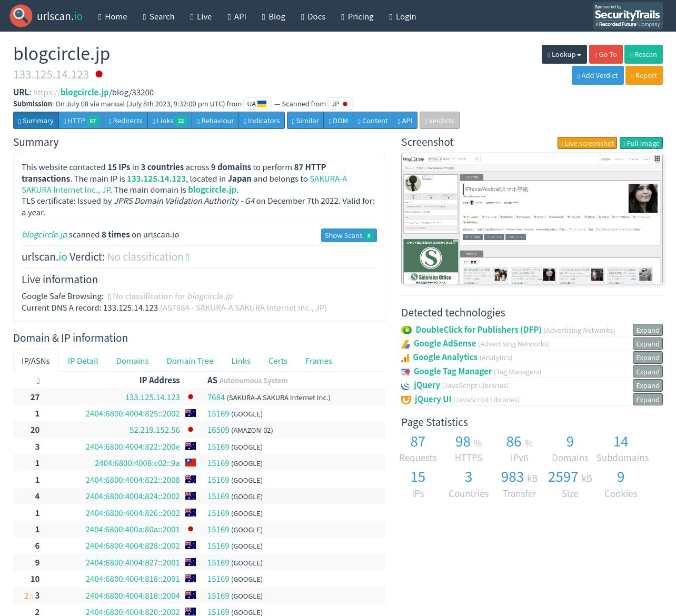Click the Japan flag in 2404:6800:400a:80a::2001 row
Screen dimensions: 676x616
pyautogui.click(x=191, y=529)
